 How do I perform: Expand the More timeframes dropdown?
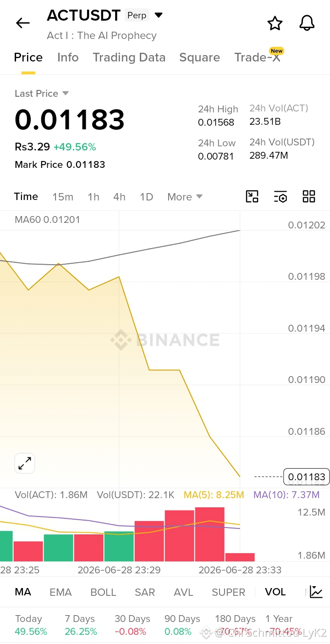tap(185, 197)
